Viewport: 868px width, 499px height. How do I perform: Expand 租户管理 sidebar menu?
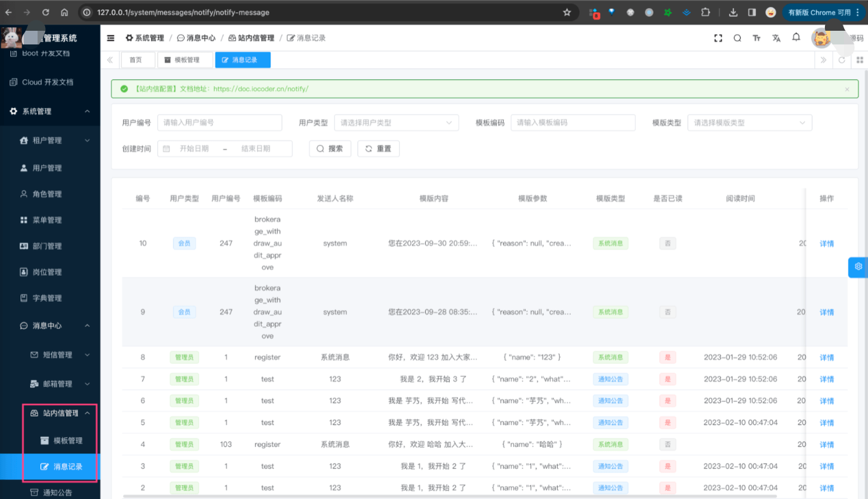tap(50, 141)
